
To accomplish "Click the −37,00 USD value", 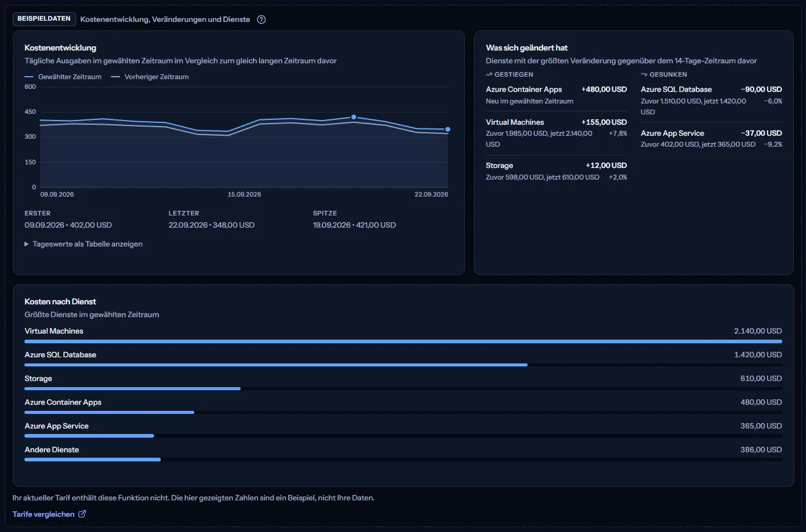I will [762, 133].
